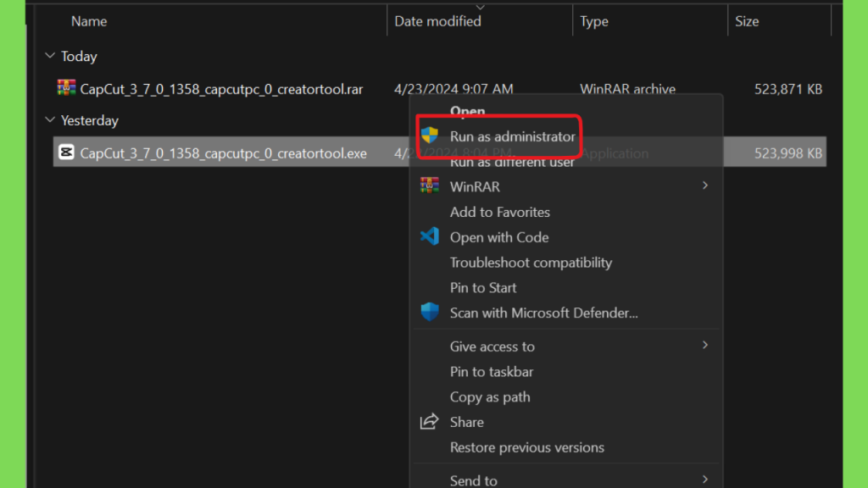Click the Yesterday group label
This screenshot has height=488, width=868.
tap(90, 120)
